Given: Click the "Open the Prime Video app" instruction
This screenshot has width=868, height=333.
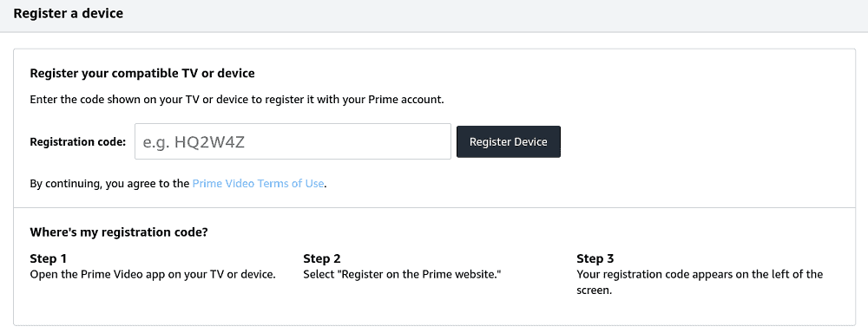Looking at the screenshot, I should tap(153, 274).
